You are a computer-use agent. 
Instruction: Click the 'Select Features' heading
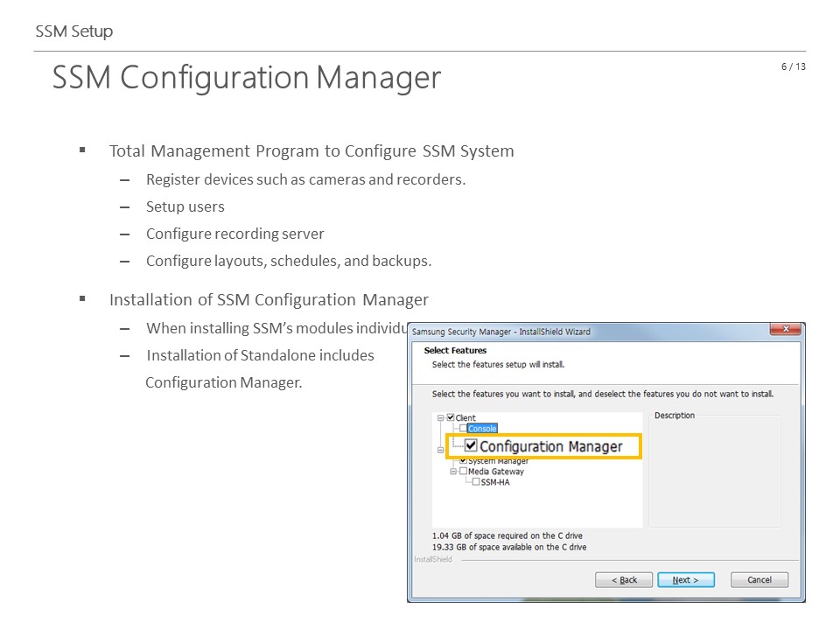point(455,350)
